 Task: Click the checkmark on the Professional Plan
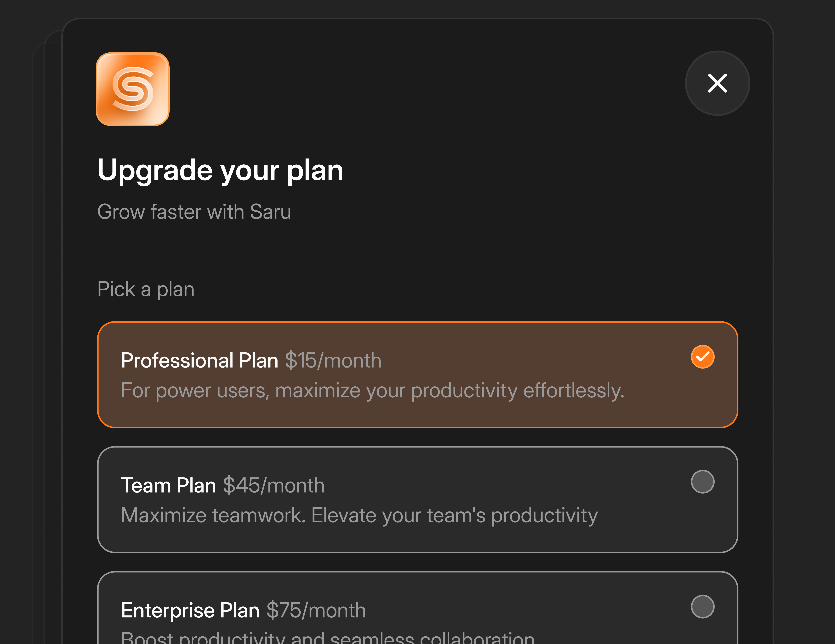pyautogui.click(x=703, y=356)
